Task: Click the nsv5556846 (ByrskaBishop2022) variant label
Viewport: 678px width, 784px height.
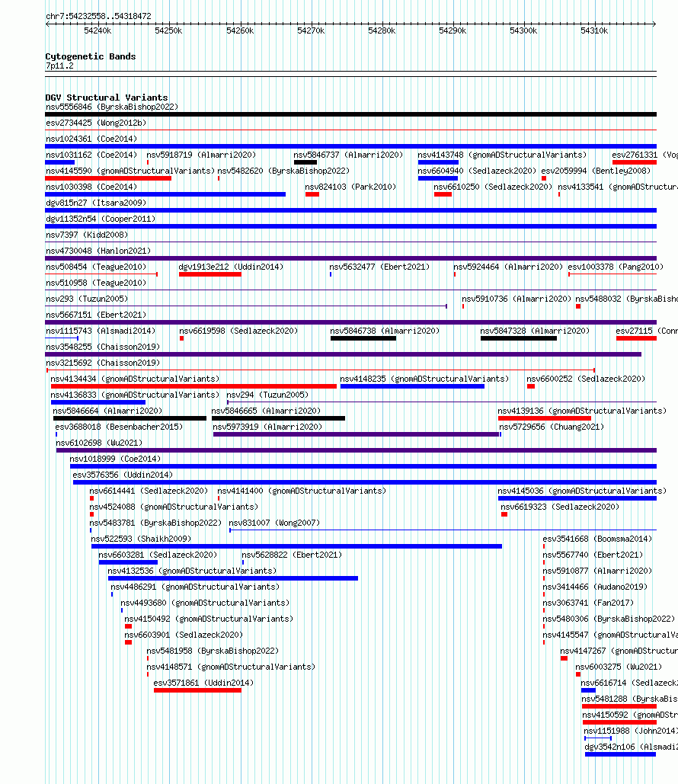Action: click(111, 107)
